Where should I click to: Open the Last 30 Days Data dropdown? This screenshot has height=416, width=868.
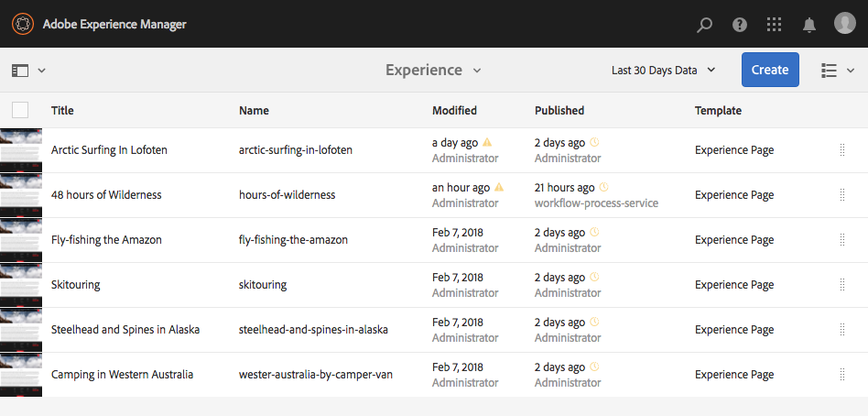pyautogui.click(x=663, y=71)
